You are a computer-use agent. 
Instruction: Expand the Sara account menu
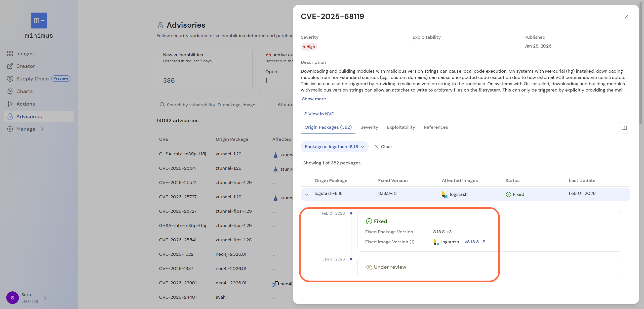pos(45,298)
